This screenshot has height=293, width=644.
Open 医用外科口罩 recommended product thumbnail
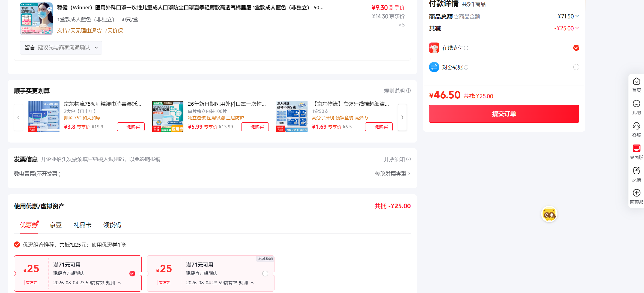[168, 117]
